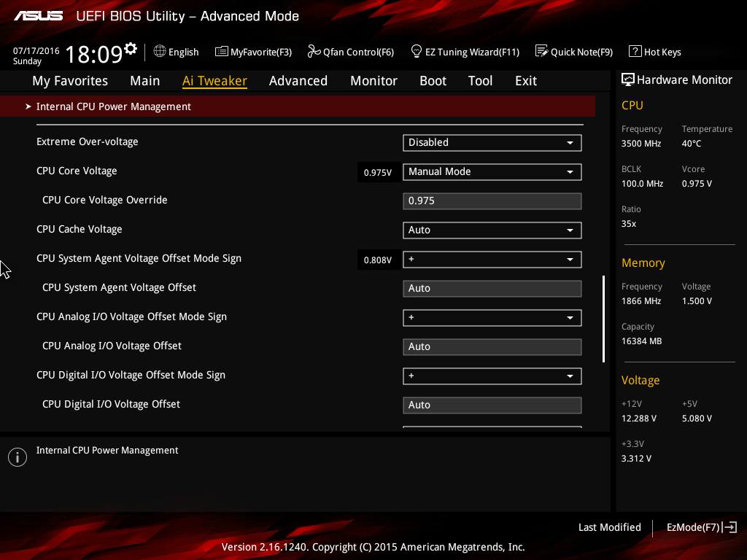
Task: Select CPU System Agent Voltage Offset Mode Sign label
Action: click(139, 258)
